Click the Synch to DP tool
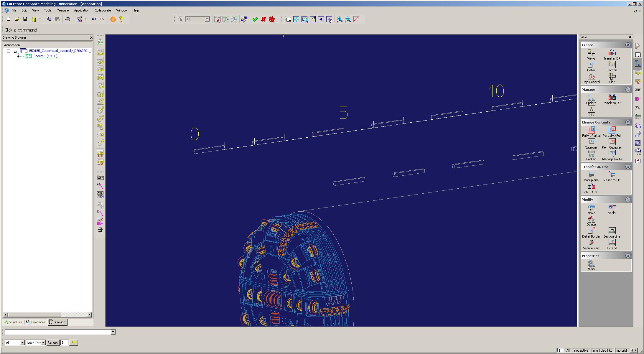The image size is (644, 354). pos(612,99)
